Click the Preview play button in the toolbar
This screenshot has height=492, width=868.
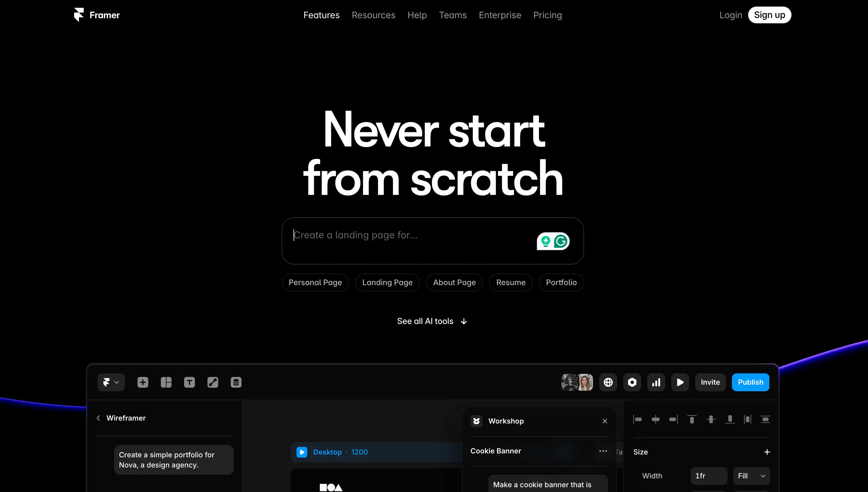tap(680, 382)
